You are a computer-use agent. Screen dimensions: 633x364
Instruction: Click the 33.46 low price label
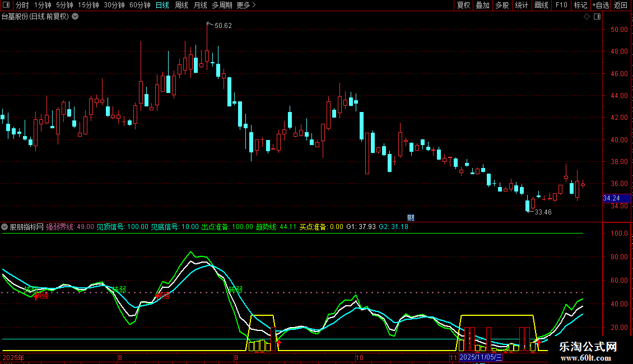coord(543,212)
